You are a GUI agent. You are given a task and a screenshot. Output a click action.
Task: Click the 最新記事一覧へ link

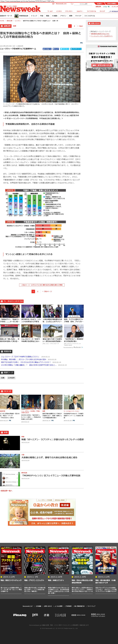(7, 491)
